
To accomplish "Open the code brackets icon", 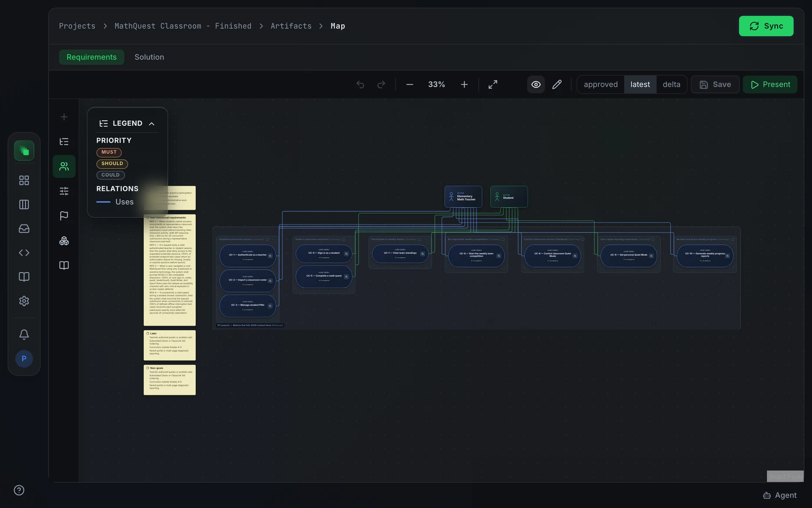I will (x=24, y=253).
